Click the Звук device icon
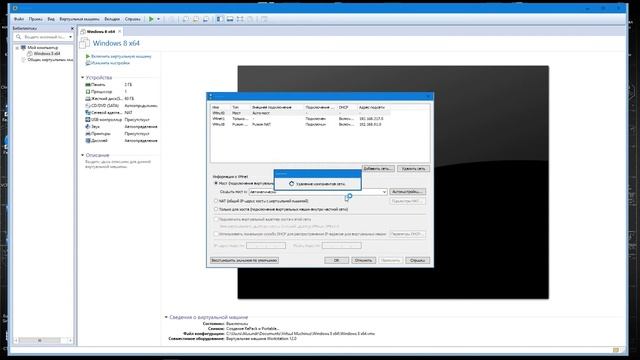 click(x=88, y=126)
